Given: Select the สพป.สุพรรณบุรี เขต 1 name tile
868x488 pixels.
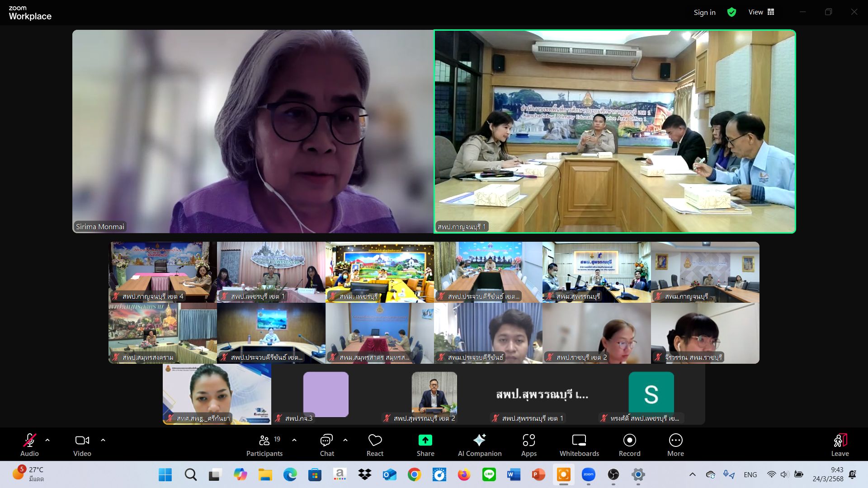Looking at the screenshot, I should tap(542, 394).
